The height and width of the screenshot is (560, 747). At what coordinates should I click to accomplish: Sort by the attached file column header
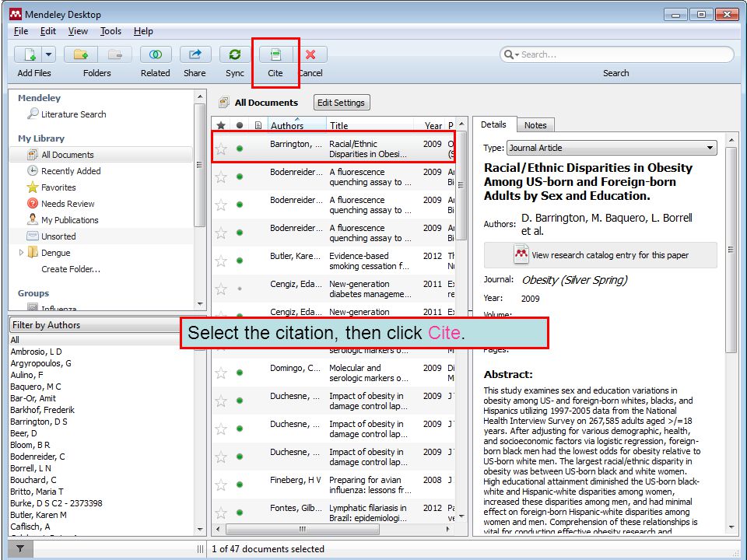[258, 125]
